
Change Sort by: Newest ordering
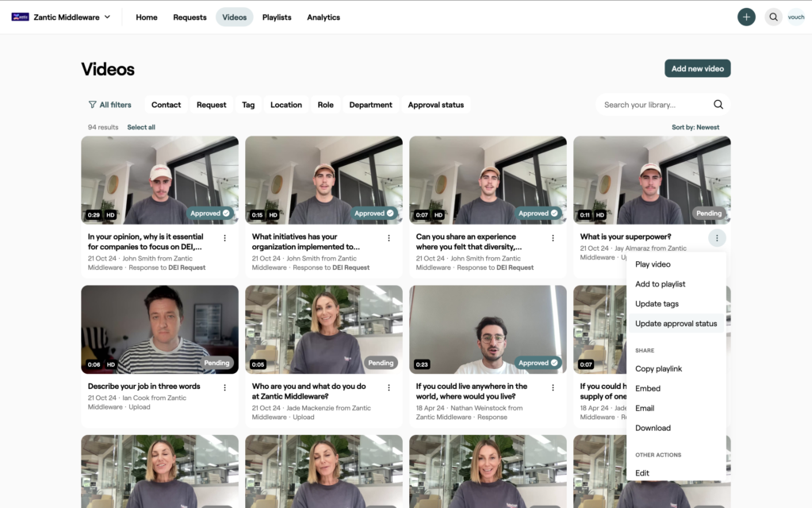pyautogui.click(x=695, y=127)
